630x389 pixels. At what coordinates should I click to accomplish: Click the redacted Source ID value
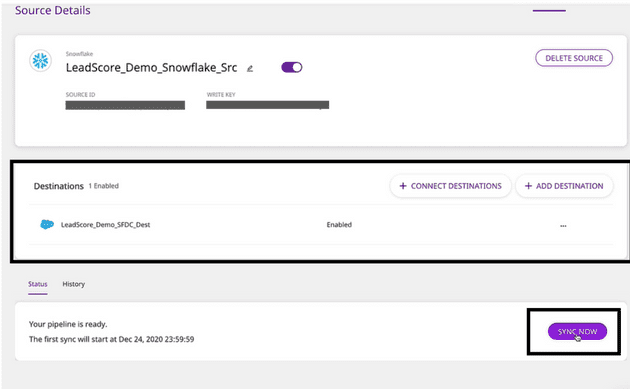(x=125, y=105)
